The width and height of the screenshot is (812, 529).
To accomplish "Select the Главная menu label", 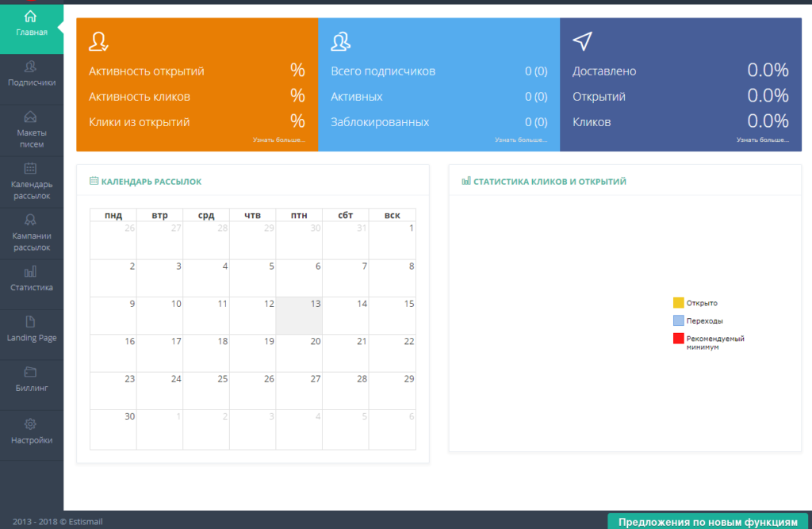I will point(32,33).
